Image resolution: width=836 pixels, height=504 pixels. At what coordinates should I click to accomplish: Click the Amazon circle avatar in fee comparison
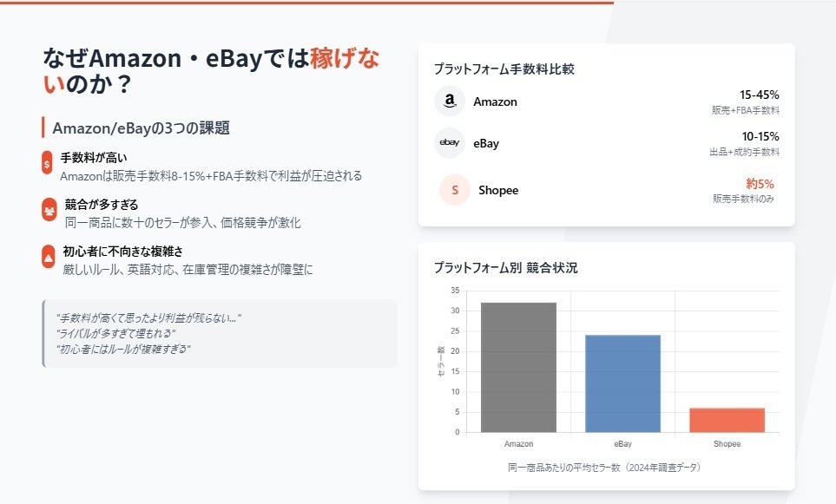(449, 101)
